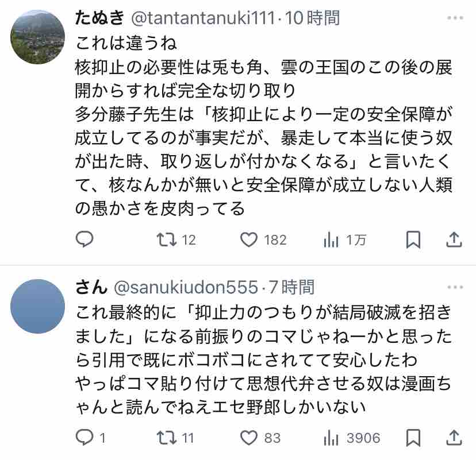Retweet the さん post with 11 retweets

[167, 438]
